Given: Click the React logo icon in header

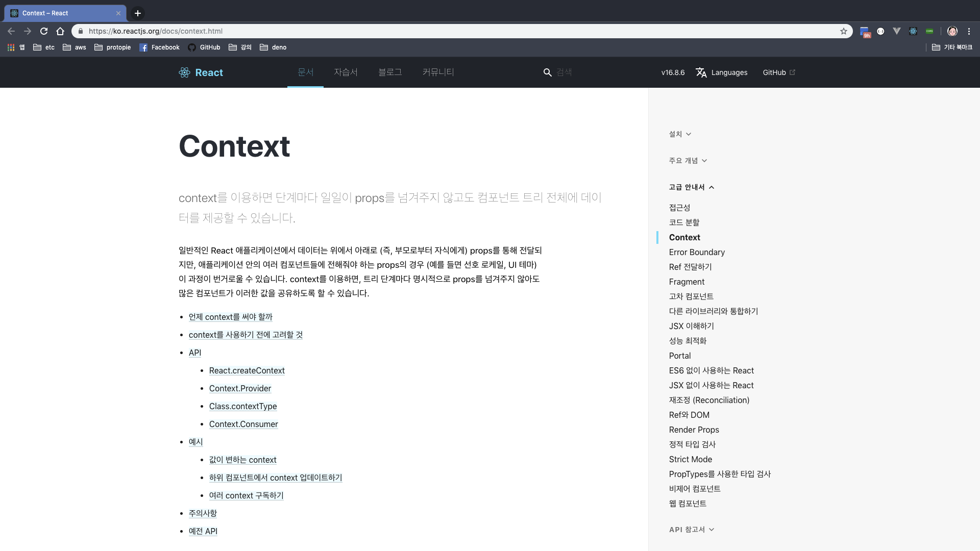Looking at the screenshot, I should pyautogui.click(x=184, y=72).
